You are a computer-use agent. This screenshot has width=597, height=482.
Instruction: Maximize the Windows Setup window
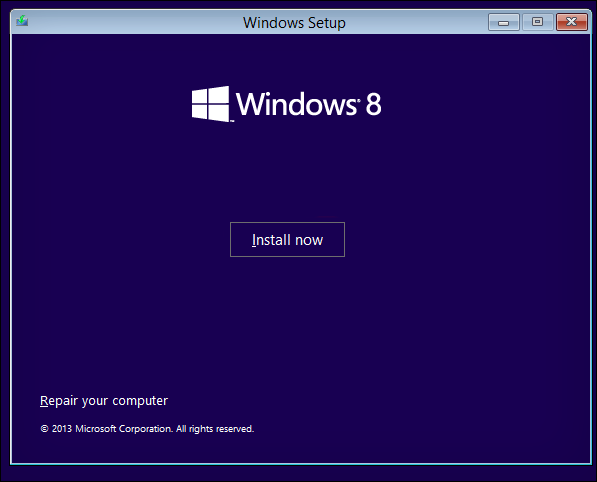pos(537,22)
